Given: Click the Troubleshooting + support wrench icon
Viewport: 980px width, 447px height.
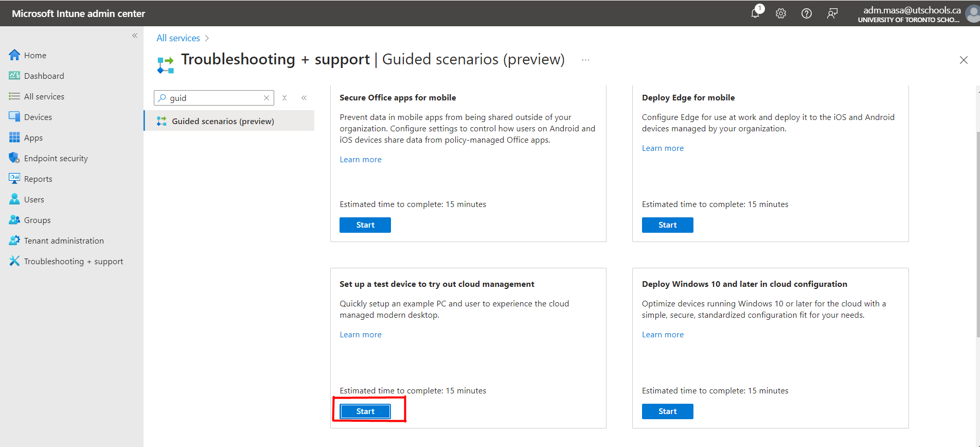Looking at the screenshot, I should [14, 261].
